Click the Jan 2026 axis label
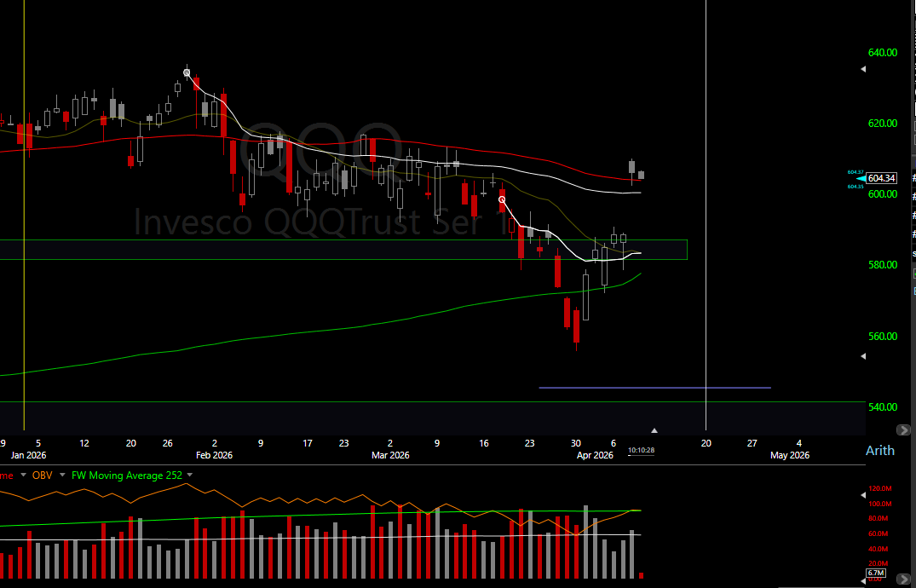This screenshot has width=916, height=588. pyautogui.click(x=28, y=455)
